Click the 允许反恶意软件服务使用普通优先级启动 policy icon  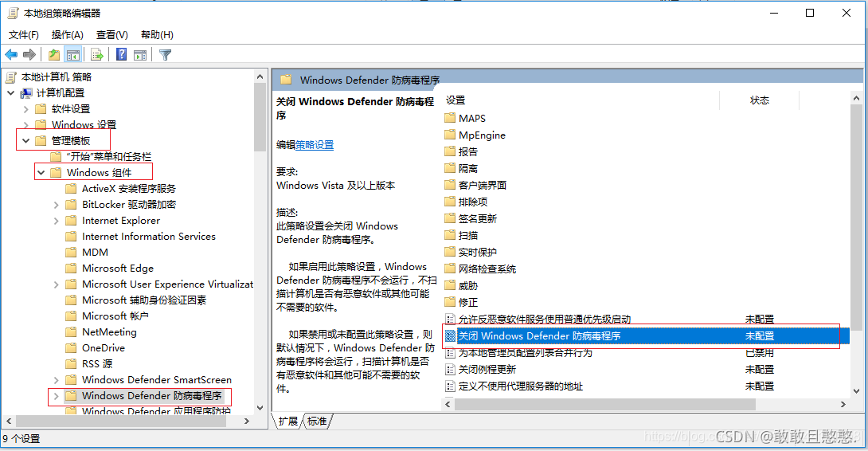[450, 320]
